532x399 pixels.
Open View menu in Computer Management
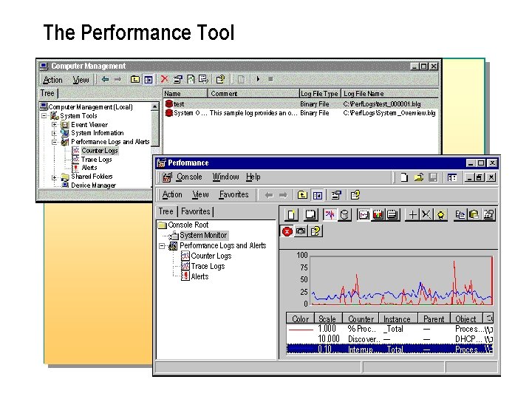click(81, 80)
